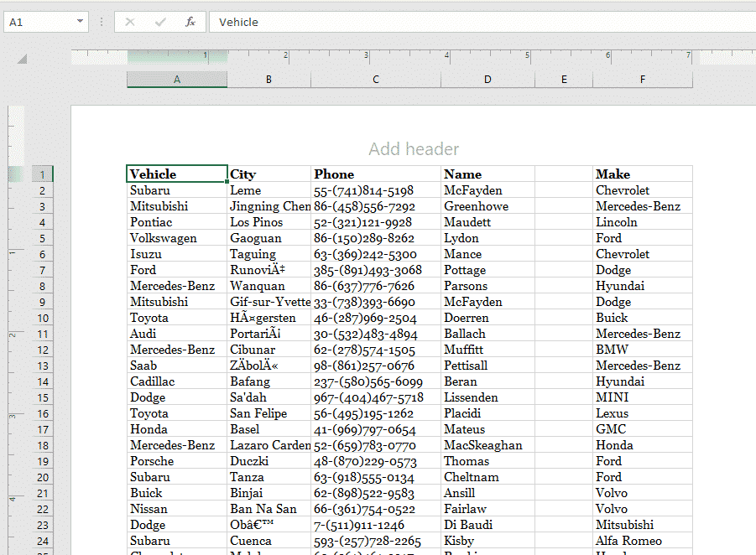Select the Ballach name cell
This screenshot has width=756, height=555.
(x=488, y=334)
